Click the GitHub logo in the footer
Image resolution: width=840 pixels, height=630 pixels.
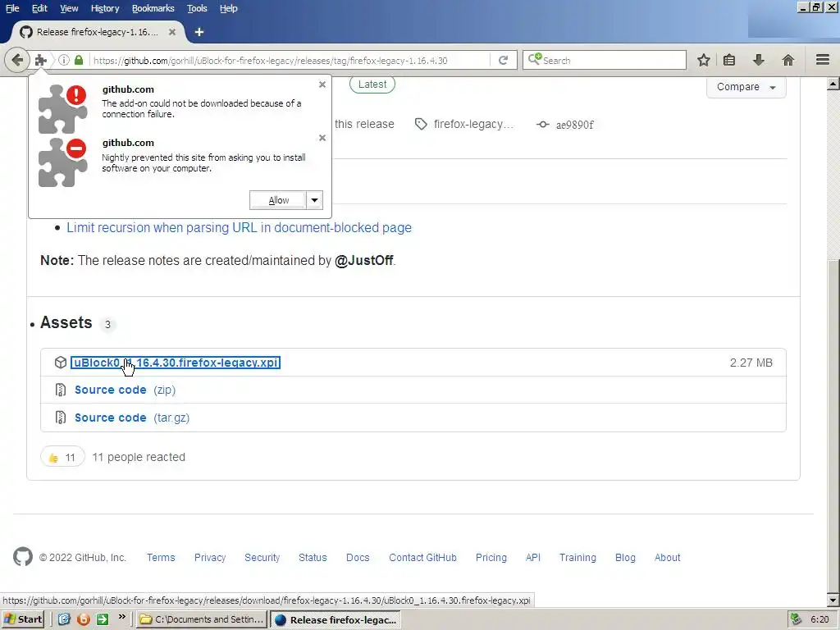pos(22,557)
